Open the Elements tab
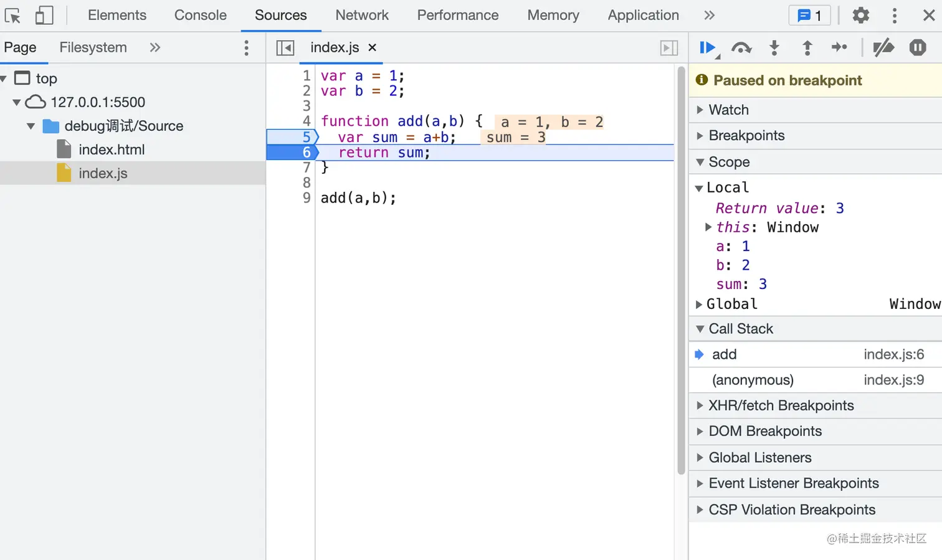 pos(117,15)
